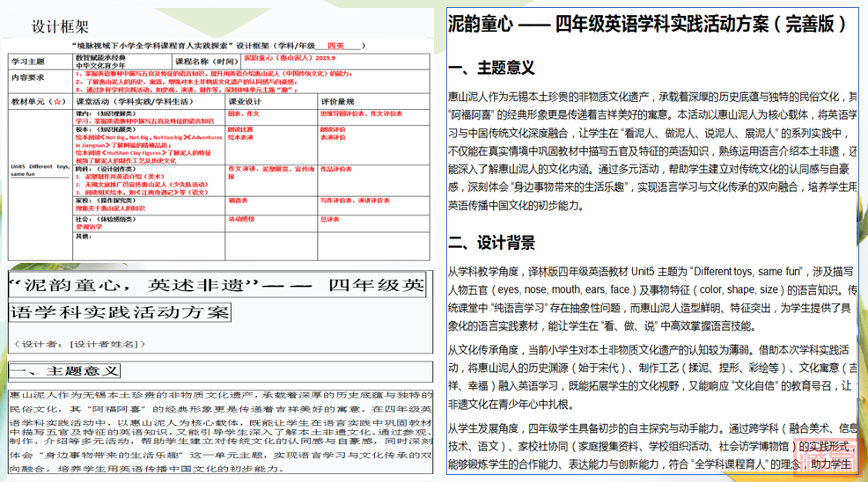Click the 学习主题 table header cell
Viewport: 868px width, 482px height.
point(26,62)
